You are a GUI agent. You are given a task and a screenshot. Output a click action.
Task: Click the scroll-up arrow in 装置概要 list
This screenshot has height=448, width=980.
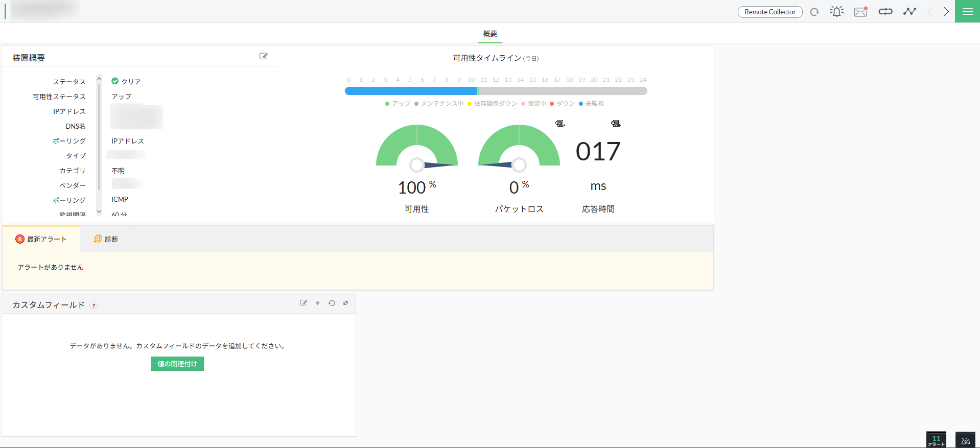(x=99, y=78)
